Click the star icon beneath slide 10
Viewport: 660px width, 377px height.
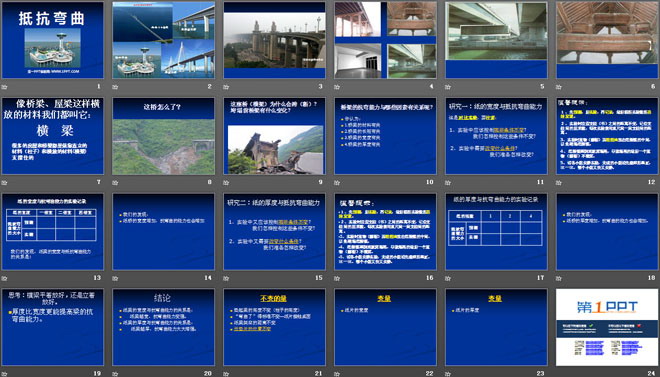pyautogui.click(x=337, y=183)
